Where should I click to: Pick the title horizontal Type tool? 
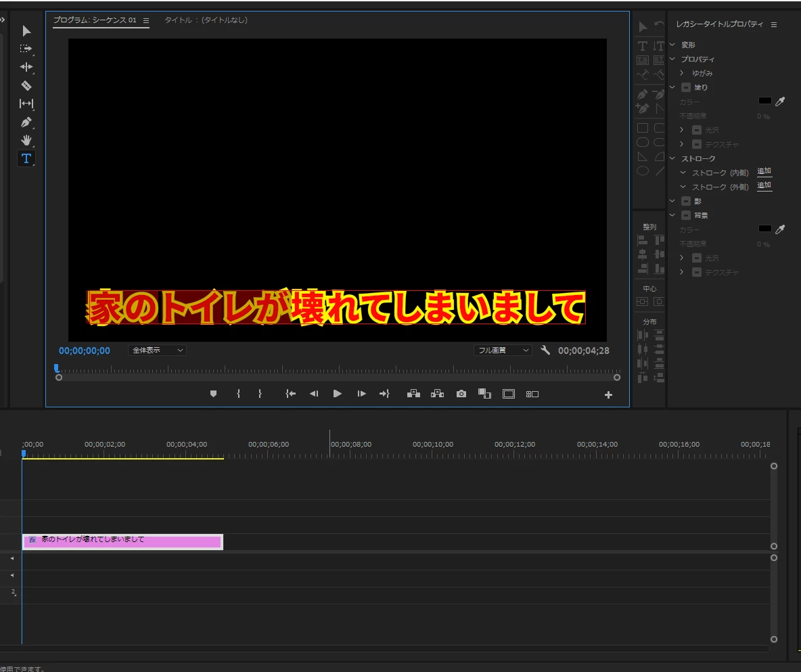[643, 46]
